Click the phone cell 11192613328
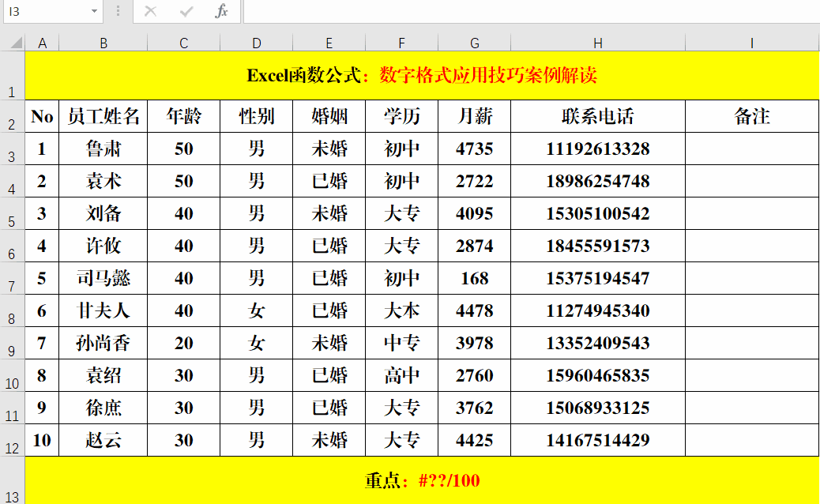Screen dimensions: 820x504 [598, 149]
